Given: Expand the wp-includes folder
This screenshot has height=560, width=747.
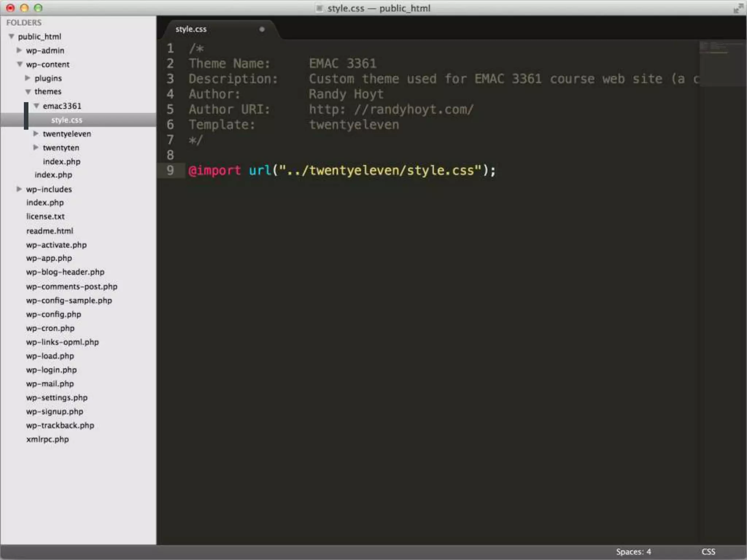Looking at the screenshot, I should coord(19,189).
